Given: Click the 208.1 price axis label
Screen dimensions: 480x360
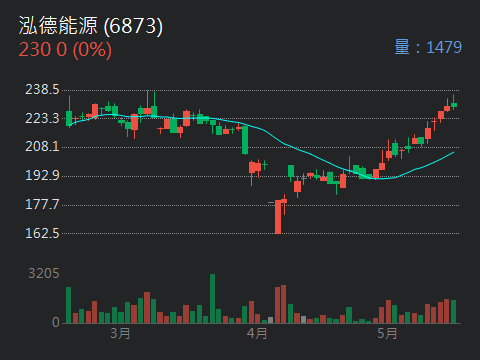Looking at the screenshot, I should pyautogui.click(x=42, y=146).
